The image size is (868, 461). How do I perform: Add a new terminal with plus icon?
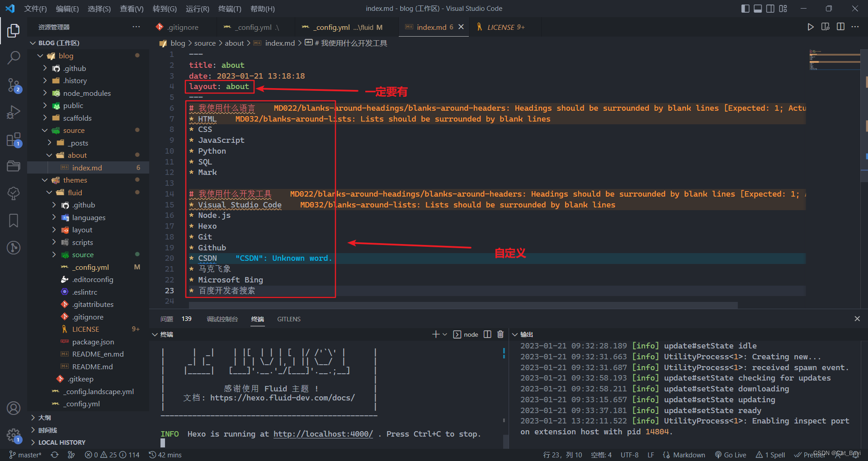click(x=436, y=334)
